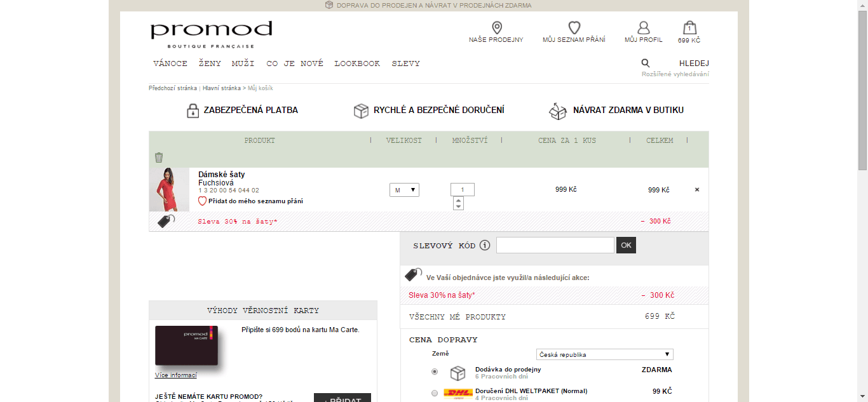
Task: Click Rozšířené vyhledávání link
Action: point(675,74)
